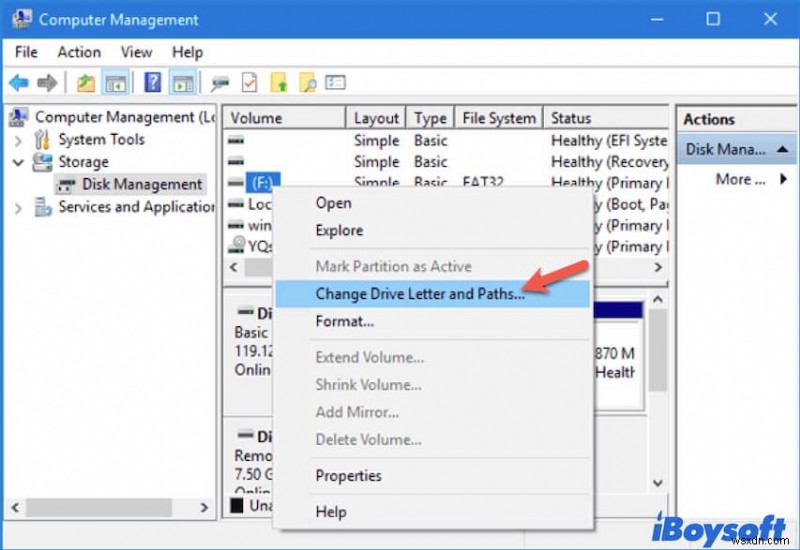Collapse the Disk Management actions section
Viewport: 800px width, 550px height.
click(x=782, y=149)
